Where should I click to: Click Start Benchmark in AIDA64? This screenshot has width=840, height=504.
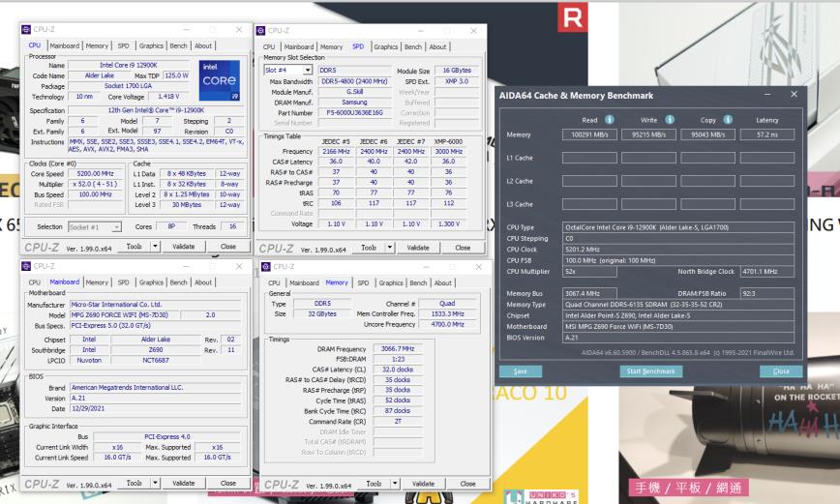coord(651,371)
